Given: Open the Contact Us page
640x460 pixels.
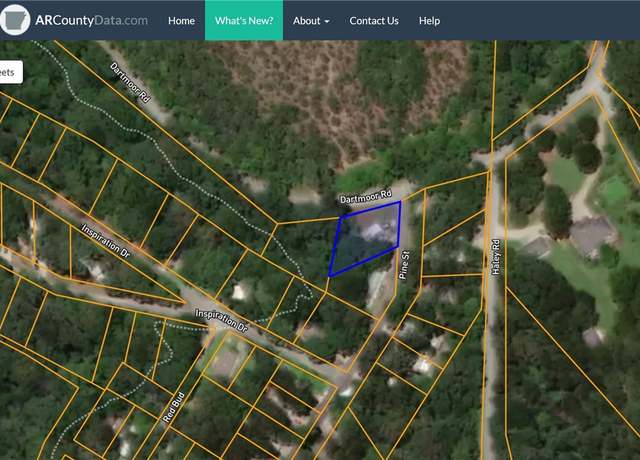Looking at the screenshot, I should (374, 20).
